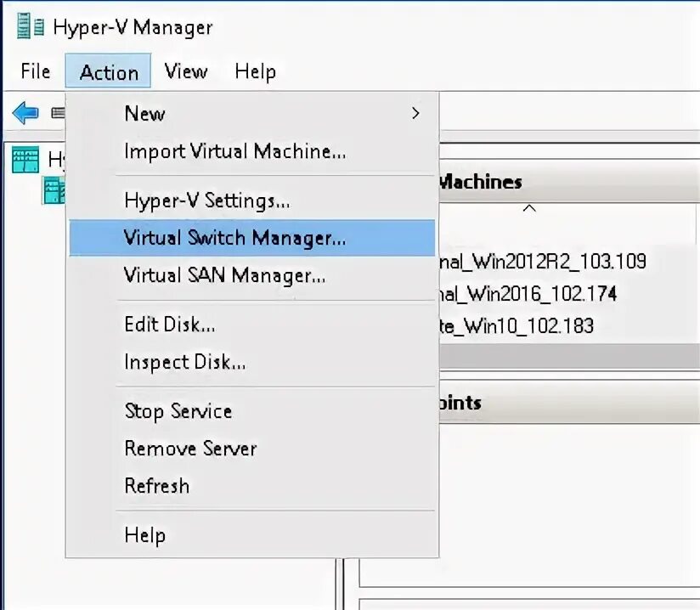Close the open Action menu

[x=108, y=71]
